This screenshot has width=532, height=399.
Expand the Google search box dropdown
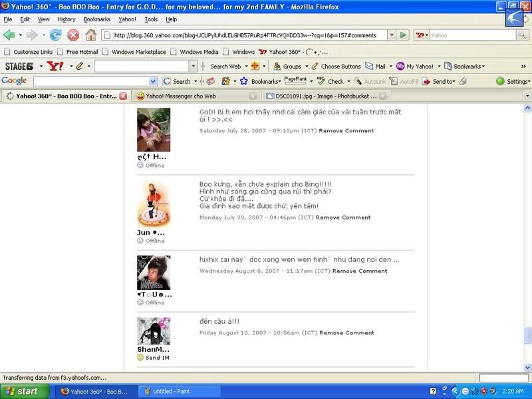(153, 81)
